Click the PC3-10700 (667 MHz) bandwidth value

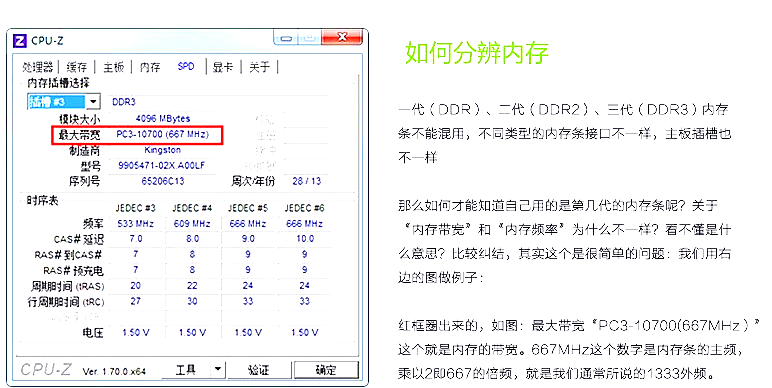(162, 134)
